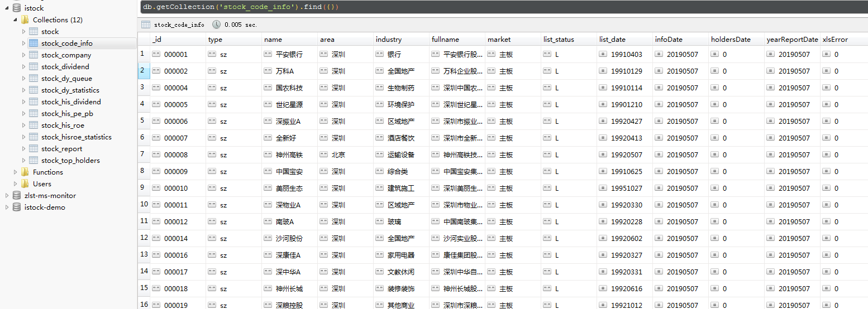The image size is (868, 309).
Task: Click the stock_top_holders collection icon
Action: [34, 160]
